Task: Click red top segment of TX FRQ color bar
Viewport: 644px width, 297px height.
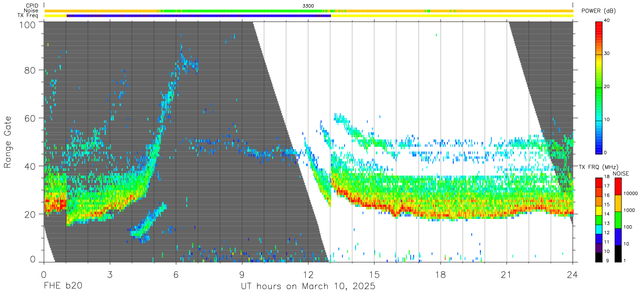Action: [598, 183]
